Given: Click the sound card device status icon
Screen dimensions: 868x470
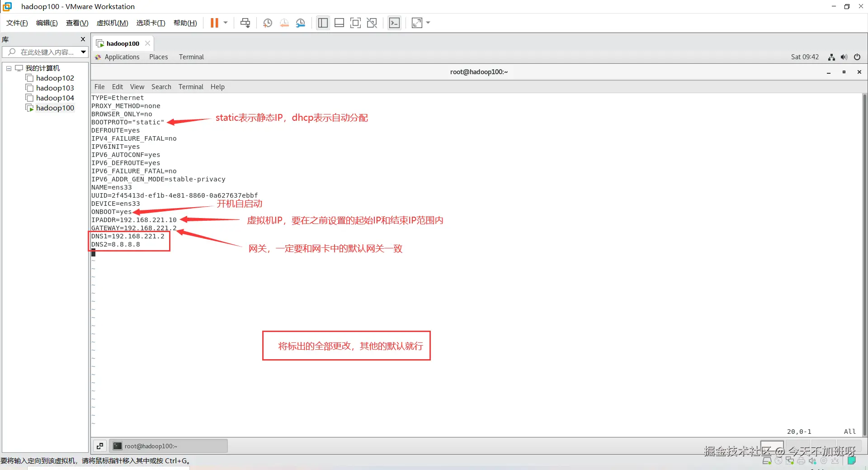Looking at the screenshot, I should (x=812, y=461).
